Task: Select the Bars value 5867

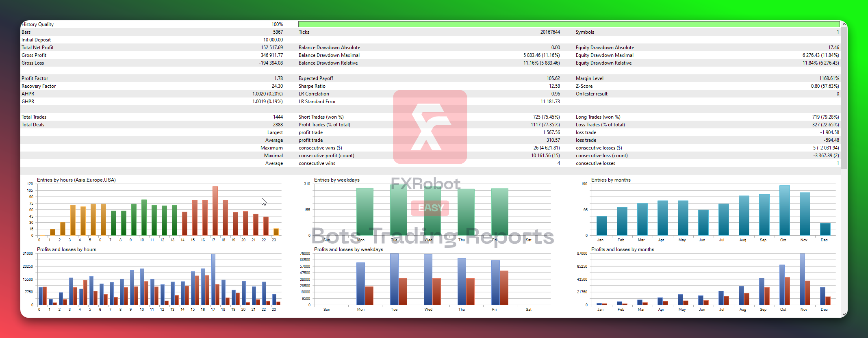Action: pyautogui.click(x=278, y=32)
